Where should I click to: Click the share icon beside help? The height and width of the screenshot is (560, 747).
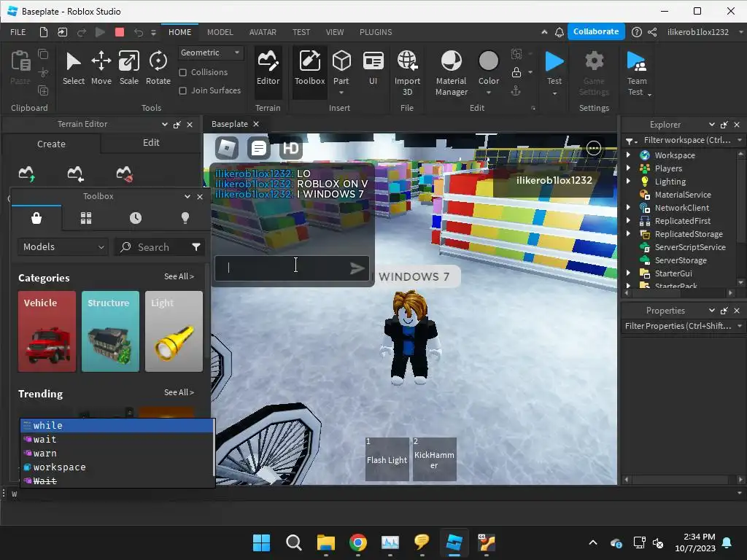[652, 32]
